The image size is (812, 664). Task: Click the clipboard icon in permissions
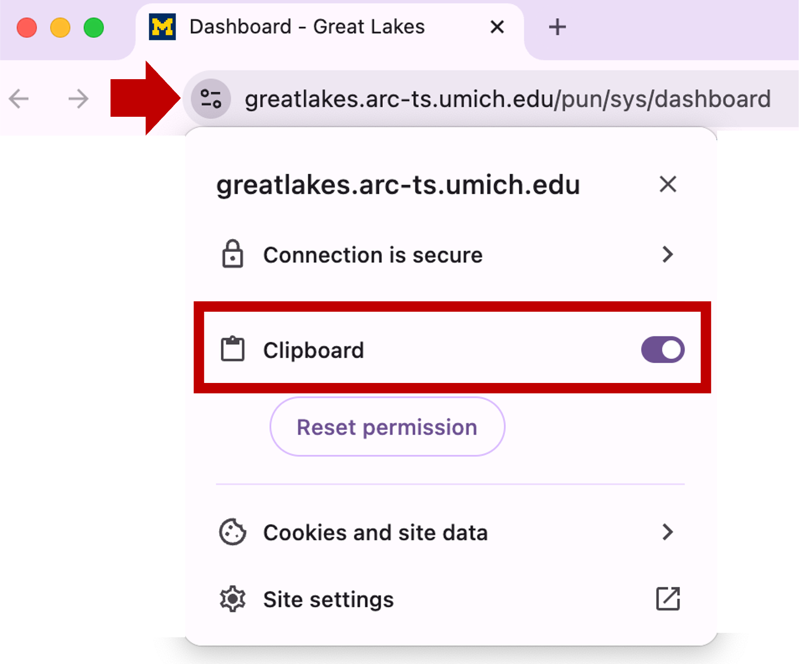pyautogui.click(x=232, y=349)
